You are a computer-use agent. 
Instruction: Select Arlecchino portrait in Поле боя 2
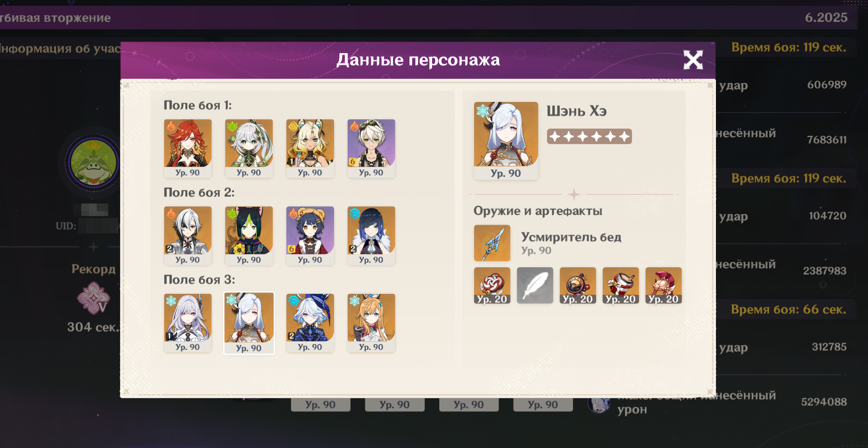coord(188,236)
